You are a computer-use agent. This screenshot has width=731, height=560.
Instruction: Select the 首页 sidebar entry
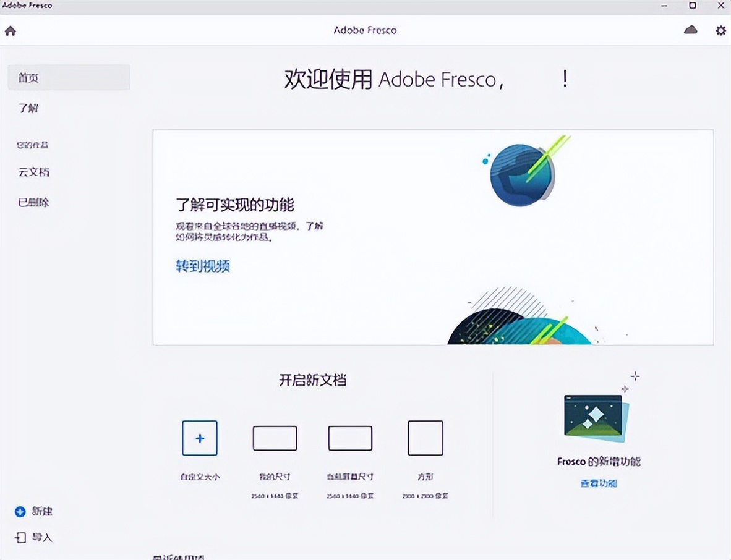pyautogui.click(x=27, y=78)
